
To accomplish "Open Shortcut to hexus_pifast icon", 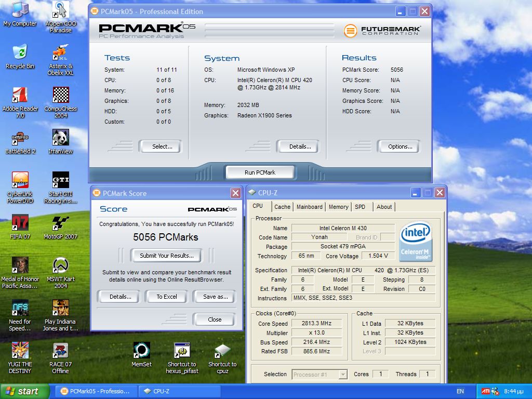I will [182, 358].
